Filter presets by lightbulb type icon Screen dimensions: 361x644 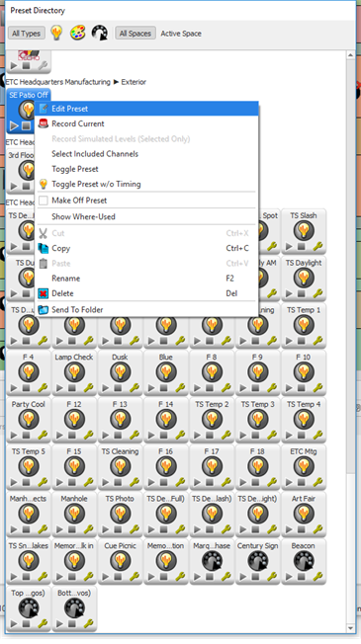point(56,33)
